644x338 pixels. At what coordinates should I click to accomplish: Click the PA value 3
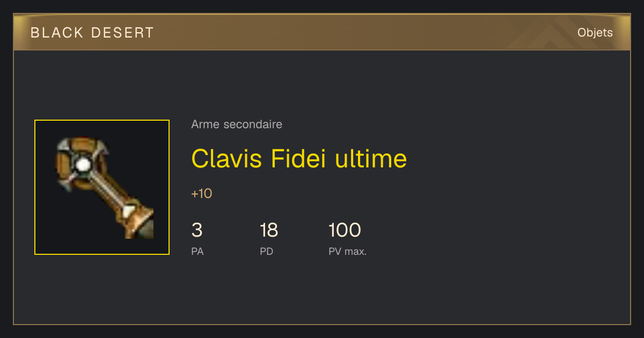point(197,230)
